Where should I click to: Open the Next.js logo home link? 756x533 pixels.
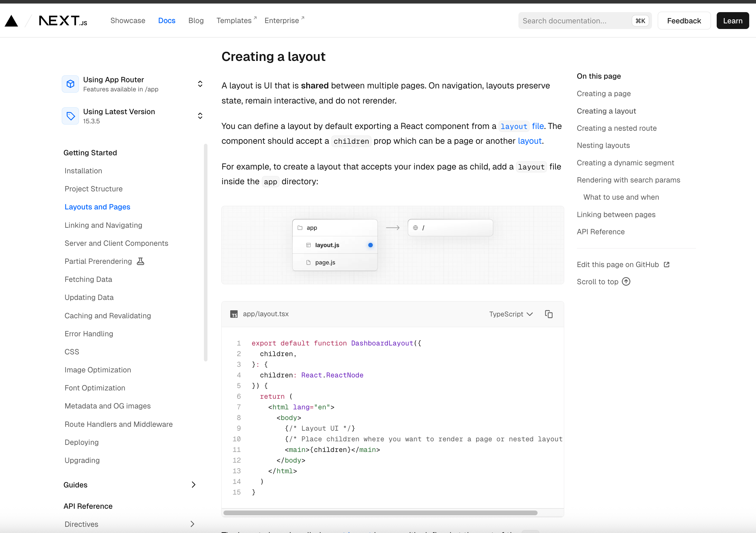coord(63,21)
